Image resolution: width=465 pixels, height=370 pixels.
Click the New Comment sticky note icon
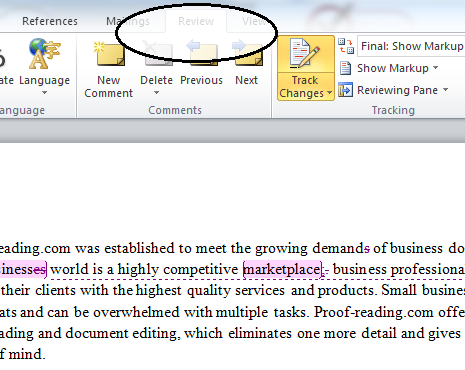click(x=109, y=53)
